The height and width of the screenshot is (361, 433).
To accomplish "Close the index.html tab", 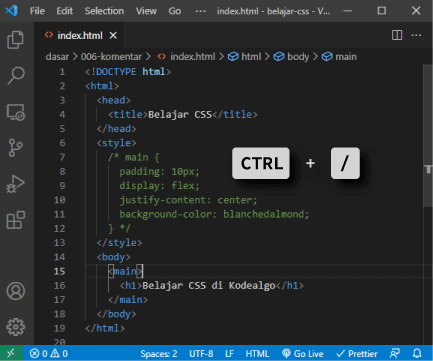I will point(113,35).
